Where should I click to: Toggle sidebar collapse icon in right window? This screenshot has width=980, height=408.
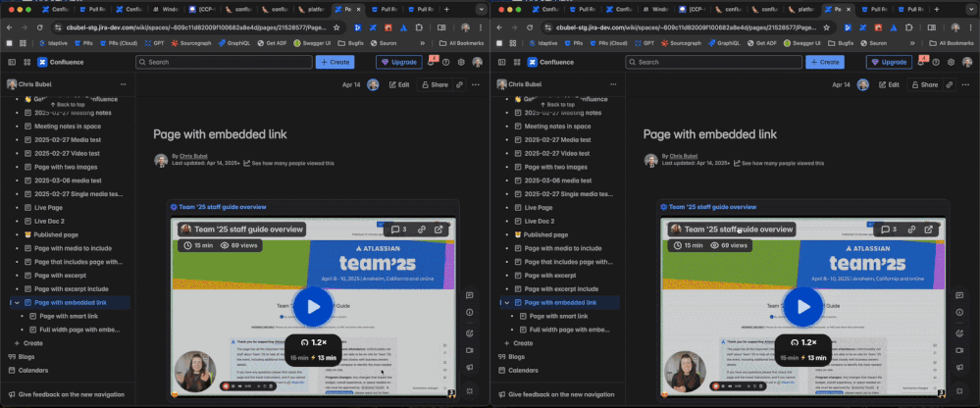click(x=501, y=62)
